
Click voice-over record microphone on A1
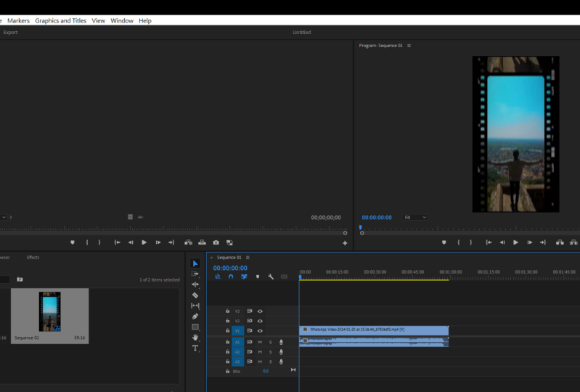point(281,342)
